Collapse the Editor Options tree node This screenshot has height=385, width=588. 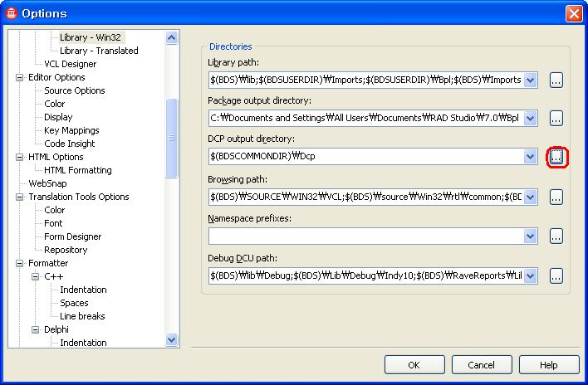click(x=19, y=77)
